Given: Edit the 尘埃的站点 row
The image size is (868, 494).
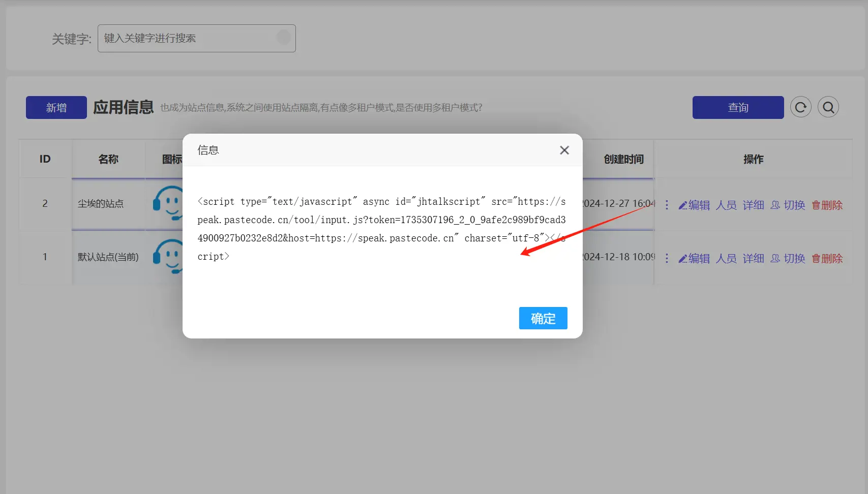Looking at the screenshot, I should 694,205.
